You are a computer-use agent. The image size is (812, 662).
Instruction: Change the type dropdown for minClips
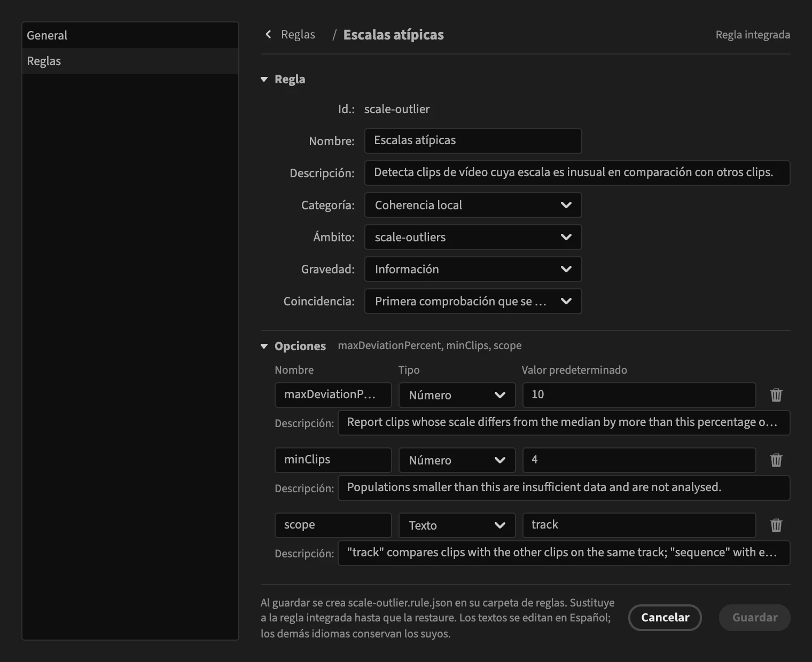point(457,460)
